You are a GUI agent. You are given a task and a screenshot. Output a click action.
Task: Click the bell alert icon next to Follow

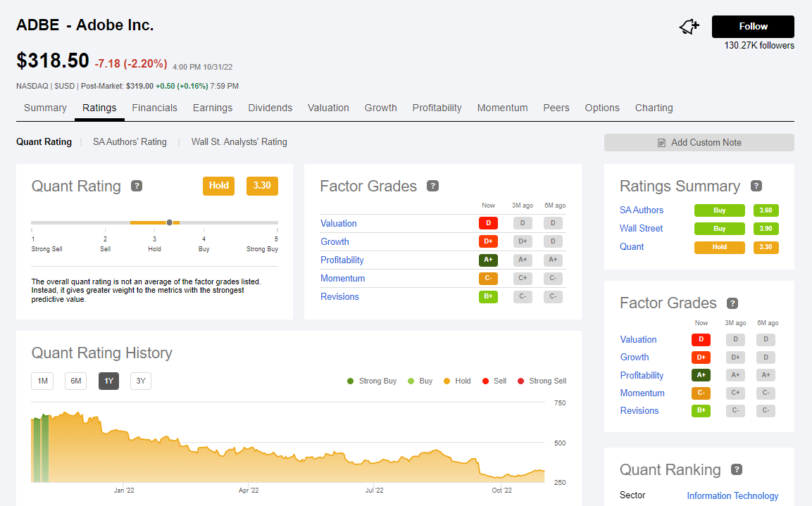[689, 26]
